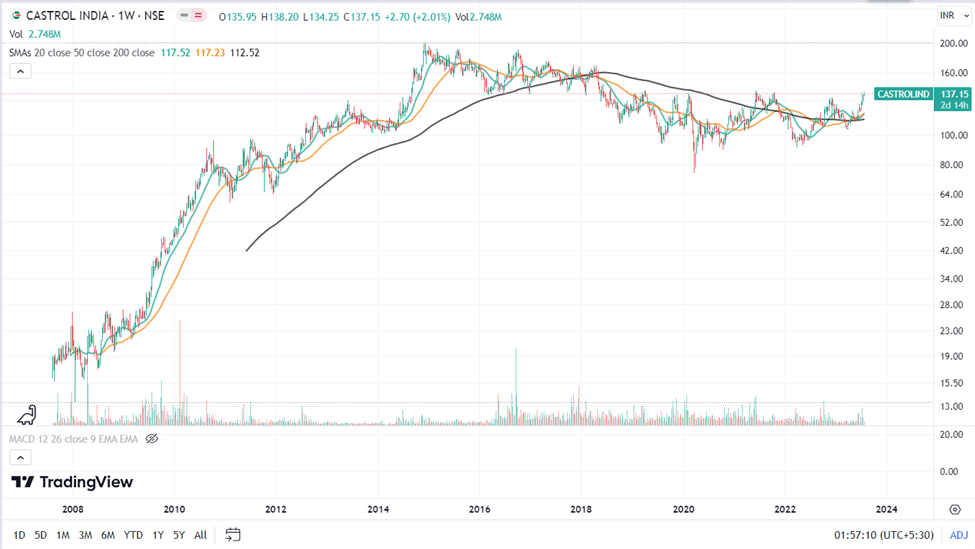Click the Vol indicator label
Screen dimensions: 975x549
click(x=17, y=34)
